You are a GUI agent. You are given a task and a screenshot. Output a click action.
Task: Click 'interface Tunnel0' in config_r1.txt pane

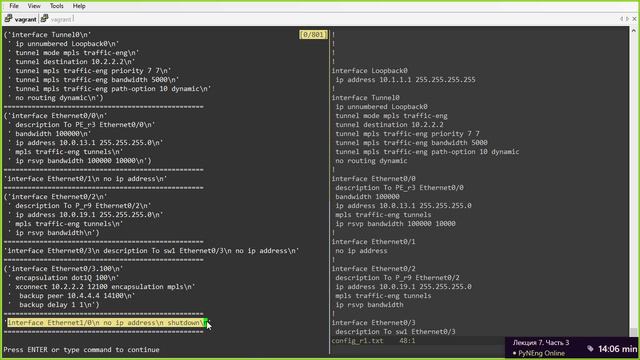pyautogui.click(x=365, y=98)
